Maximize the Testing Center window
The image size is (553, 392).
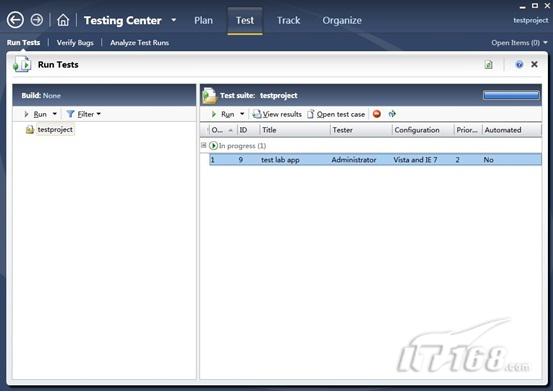pos(535,6)
